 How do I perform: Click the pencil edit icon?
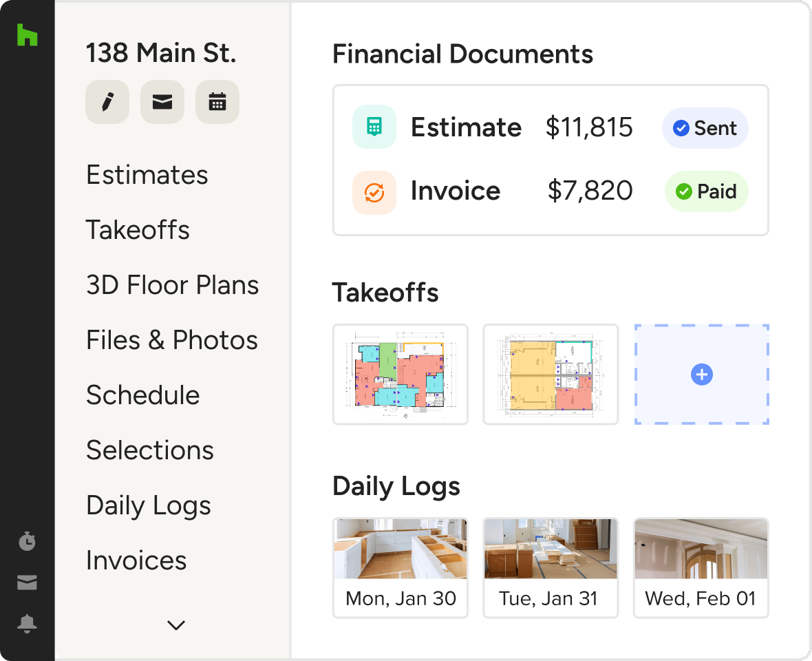coord(107,102)
